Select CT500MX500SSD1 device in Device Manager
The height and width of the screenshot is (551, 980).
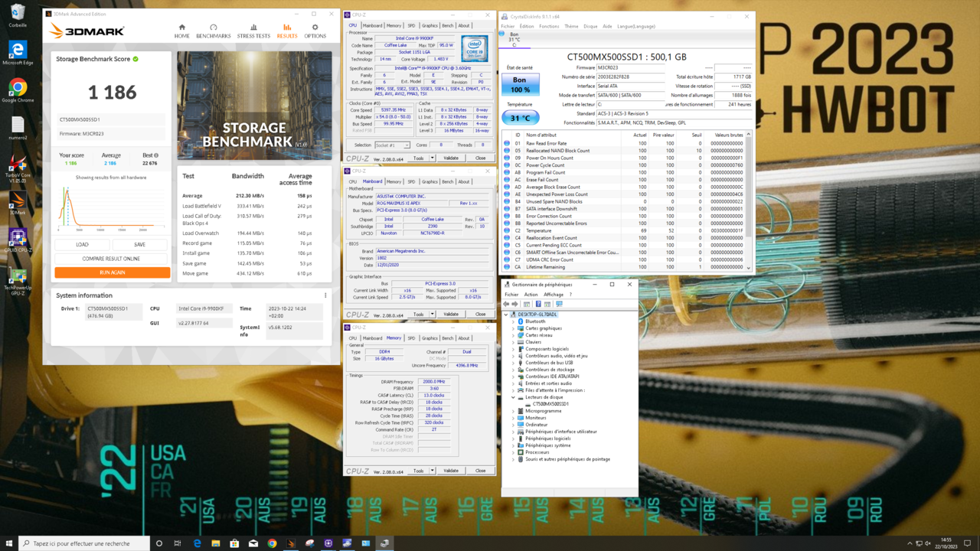tap(550, 404)
